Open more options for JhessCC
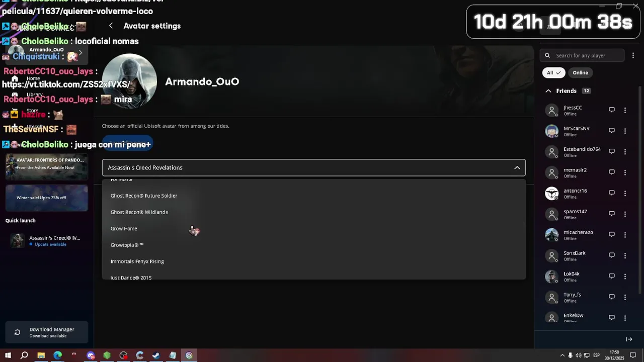Viewport: 644px width, 362px height. tap(625, 110)
